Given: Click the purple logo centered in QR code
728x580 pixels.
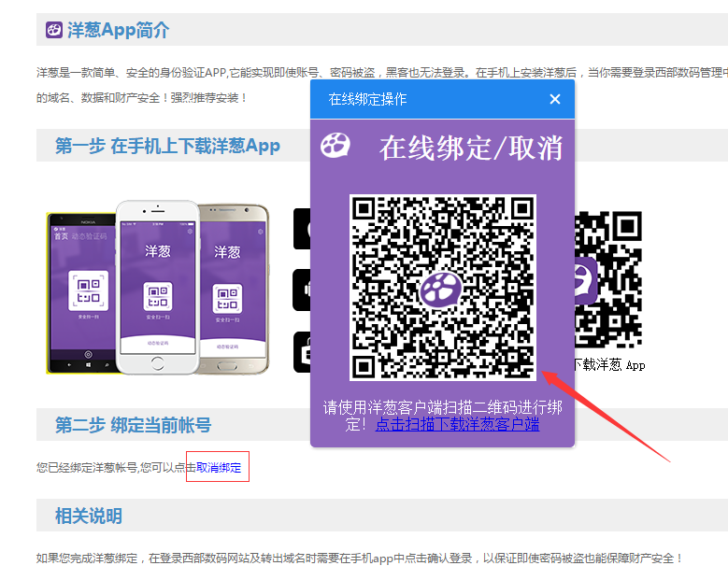Looking at the screenshot, I should 442,289.
